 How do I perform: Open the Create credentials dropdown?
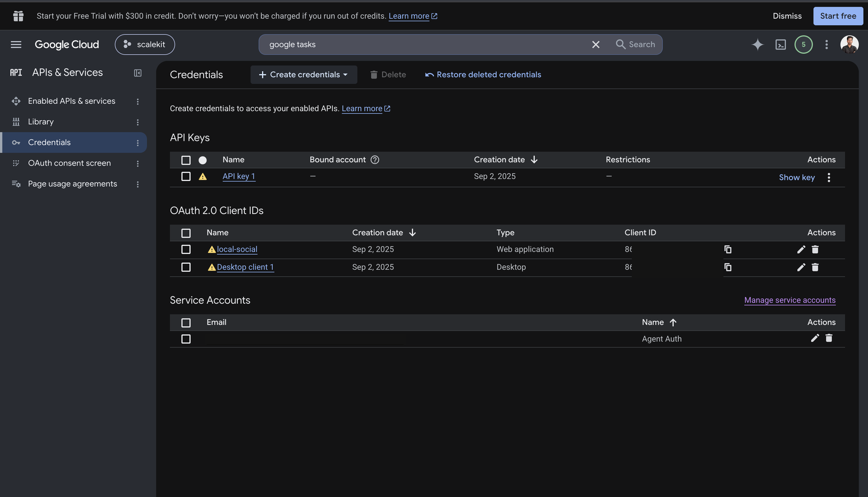(x=304, y=75)
